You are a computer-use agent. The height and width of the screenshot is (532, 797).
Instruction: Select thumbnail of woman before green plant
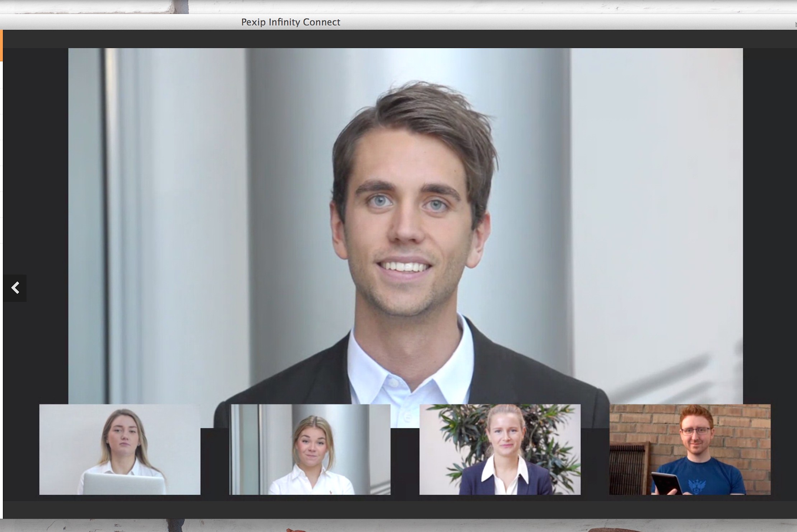pos(500,449)
